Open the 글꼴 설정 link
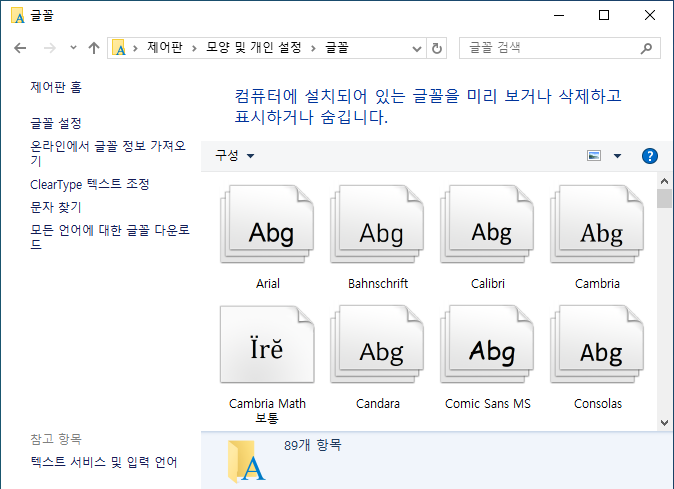 (56, 123)
